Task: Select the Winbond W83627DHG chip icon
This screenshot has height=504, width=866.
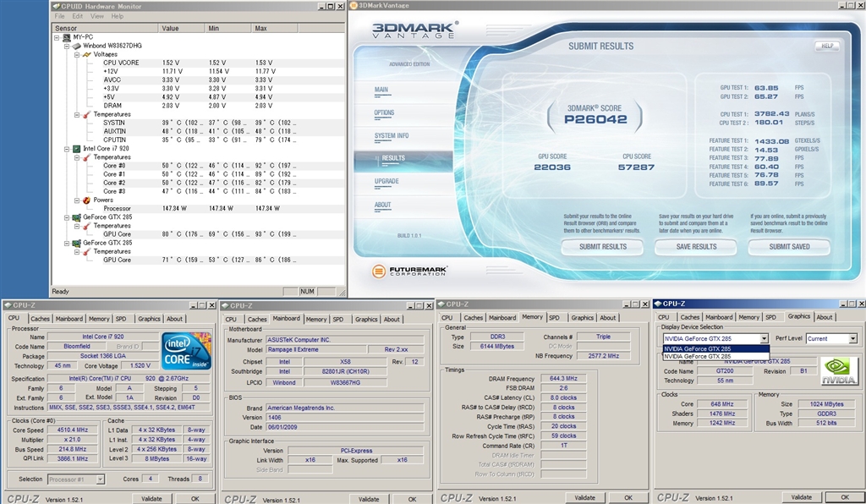Action: click(x=76, y=46)
